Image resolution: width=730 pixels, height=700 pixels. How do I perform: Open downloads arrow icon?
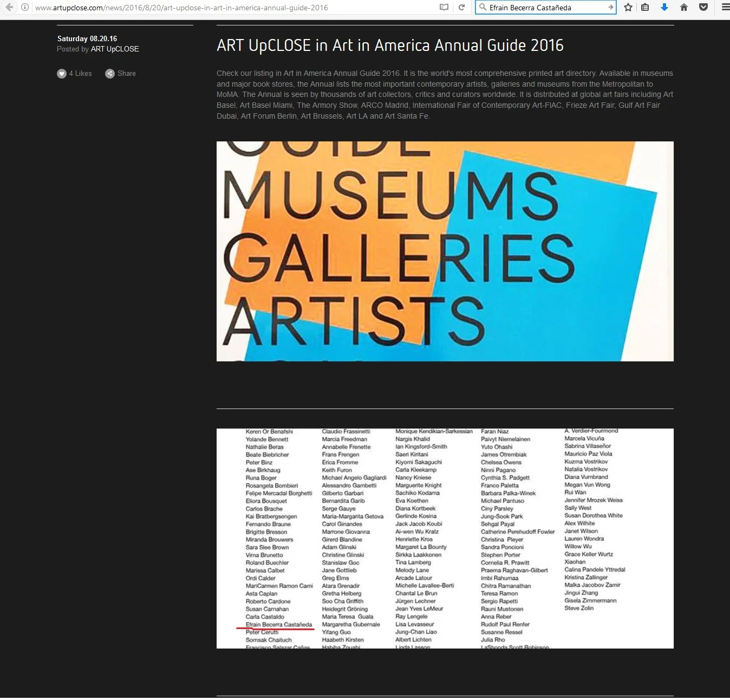tap(664, 8)
